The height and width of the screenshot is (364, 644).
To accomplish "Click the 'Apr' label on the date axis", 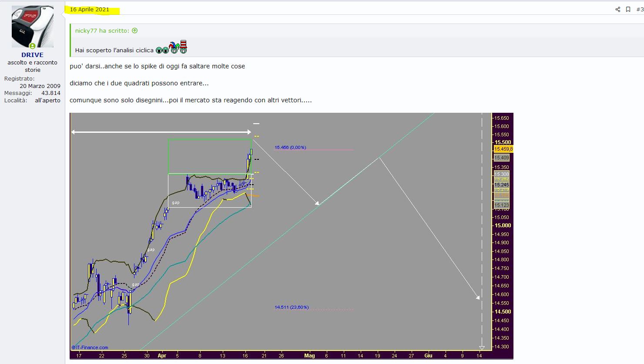I will (162, 355).
